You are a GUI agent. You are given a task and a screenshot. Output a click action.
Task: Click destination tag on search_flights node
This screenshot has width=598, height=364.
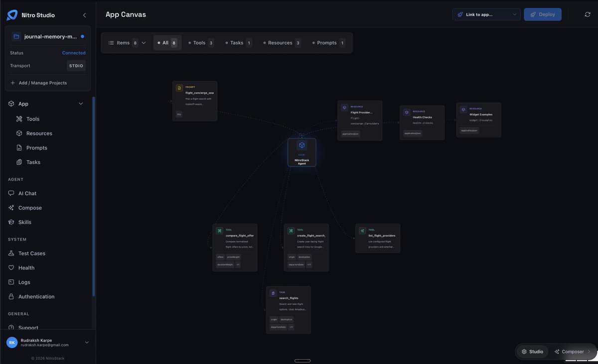coord(287,319)
